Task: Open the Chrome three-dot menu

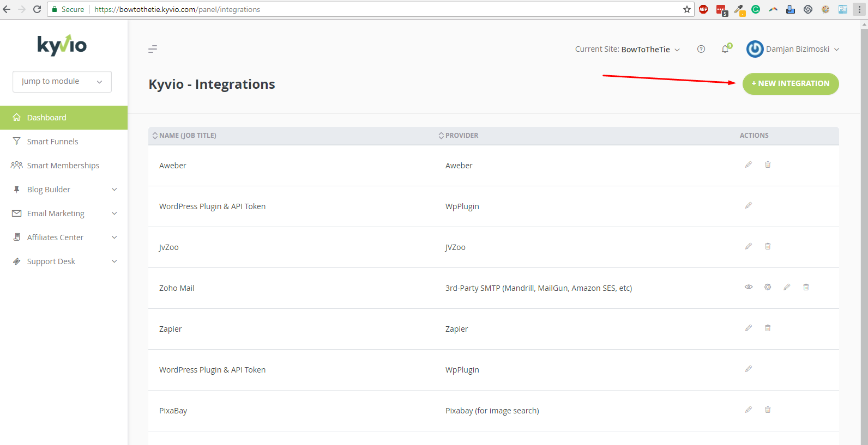Action: coord(859,9)
